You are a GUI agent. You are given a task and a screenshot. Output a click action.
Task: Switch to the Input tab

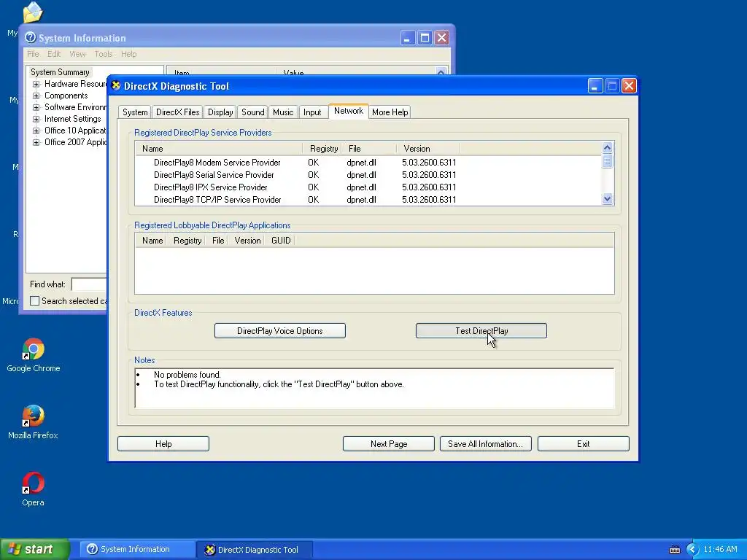click(x=312, y=112)
